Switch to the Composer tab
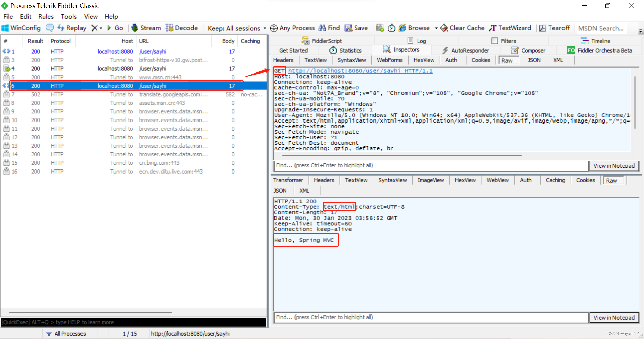 [x=528, y=50]
